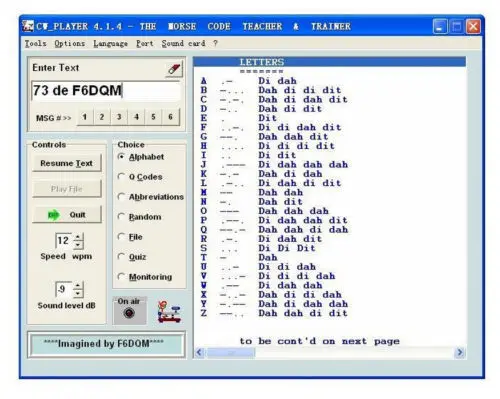This screenshot has width=500, height=399.
Task: Click message button 2
Action: (102, 117)
